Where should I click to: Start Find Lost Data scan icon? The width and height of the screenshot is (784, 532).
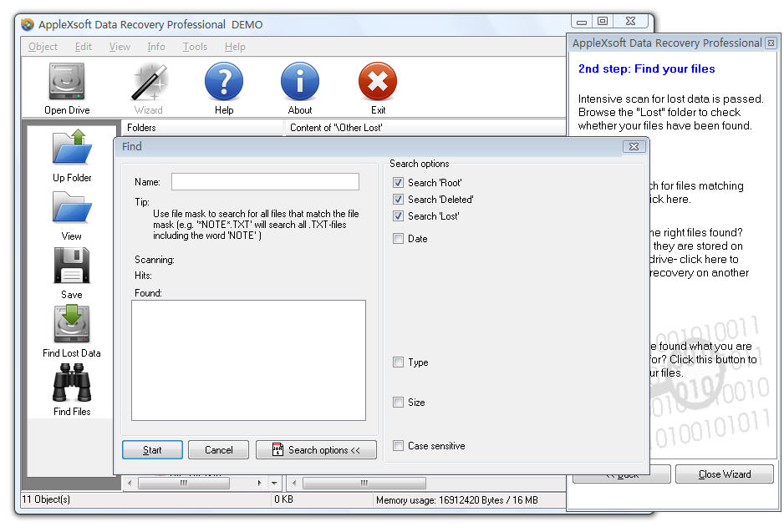tap(72, 324)
